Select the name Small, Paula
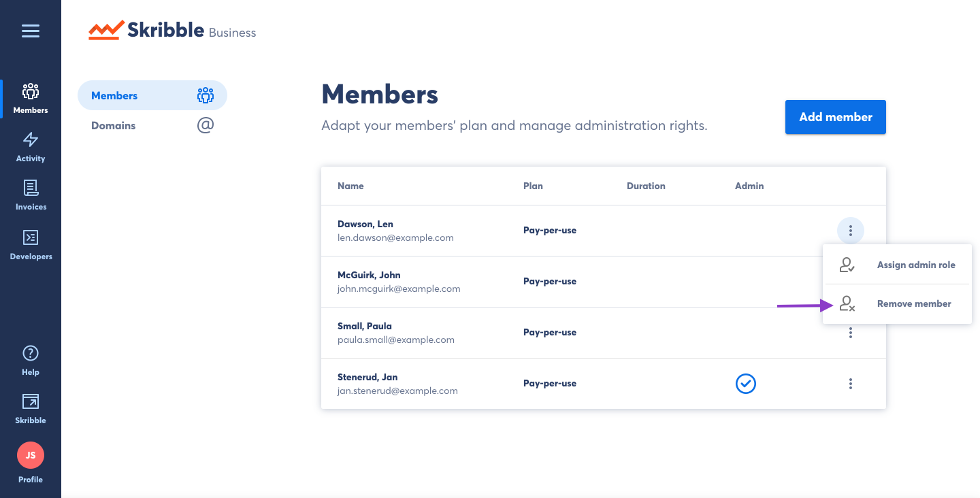 (365, 326)
